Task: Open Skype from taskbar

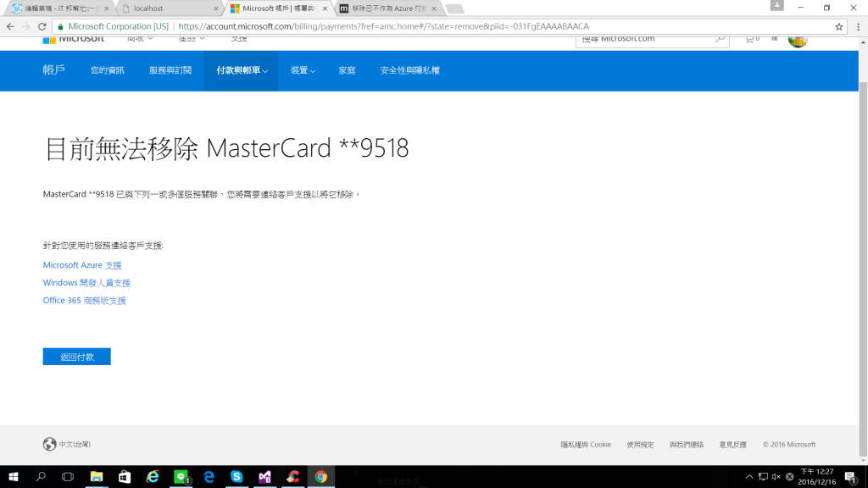Action: (236, 476)
